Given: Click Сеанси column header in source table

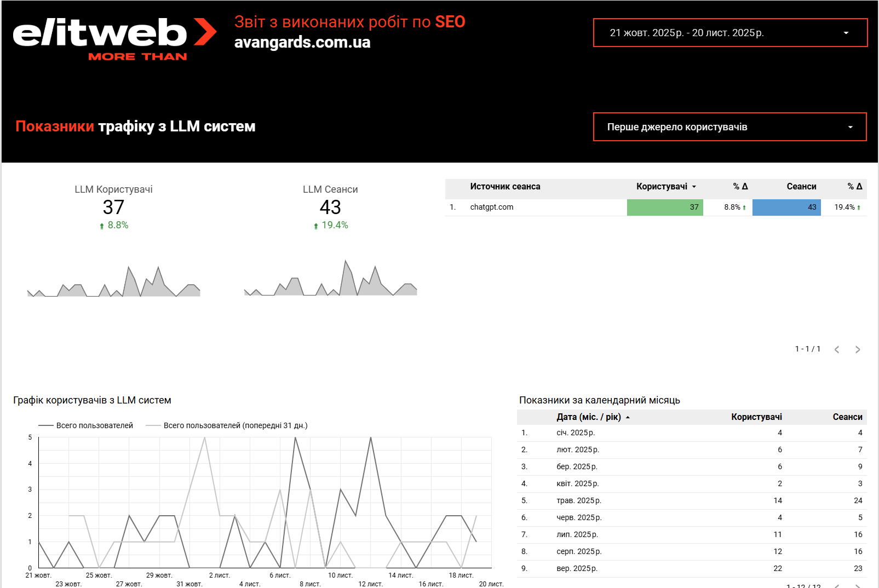Looking at the screenshot, I should [x=801, y=187].
